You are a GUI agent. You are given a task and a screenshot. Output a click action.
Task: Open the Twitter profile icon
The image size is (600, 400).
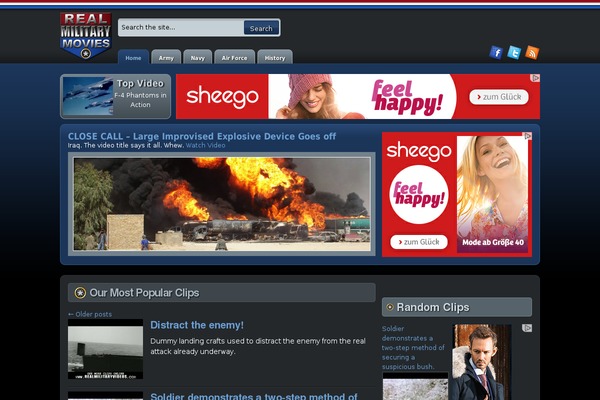[514, 52]
